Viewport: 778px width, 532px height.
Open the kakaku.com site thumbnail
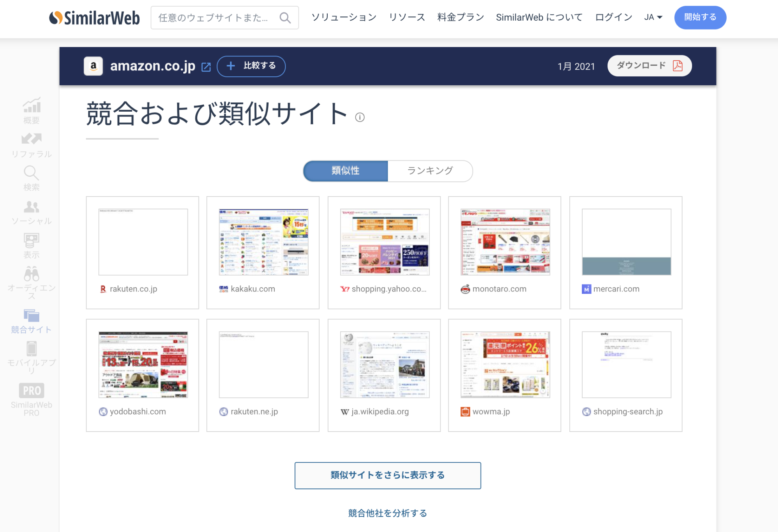263,242
